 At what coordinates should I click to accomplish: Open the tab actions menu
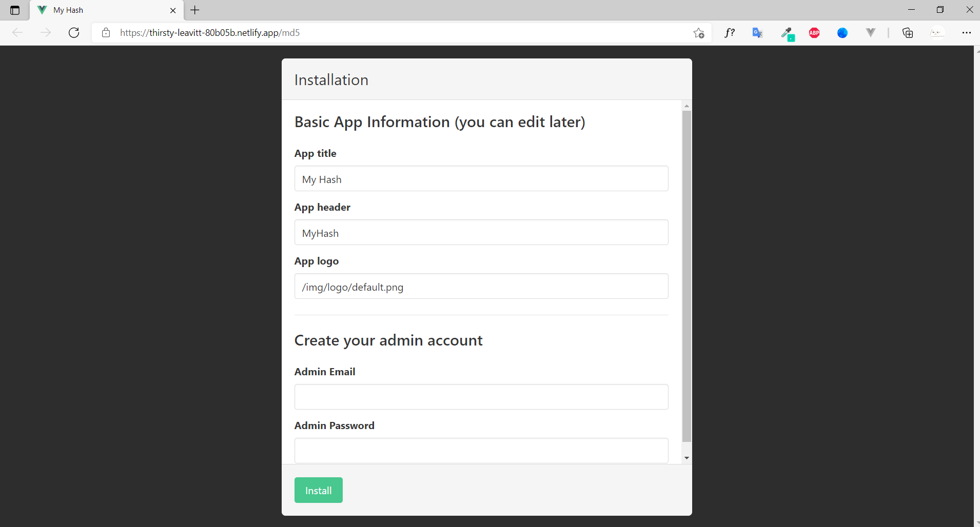click(x=15, y=10)
